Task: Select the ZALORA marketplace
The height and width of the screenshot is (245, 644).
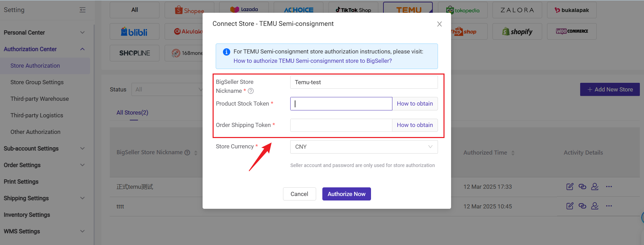Action: click(x=517, y=10)
